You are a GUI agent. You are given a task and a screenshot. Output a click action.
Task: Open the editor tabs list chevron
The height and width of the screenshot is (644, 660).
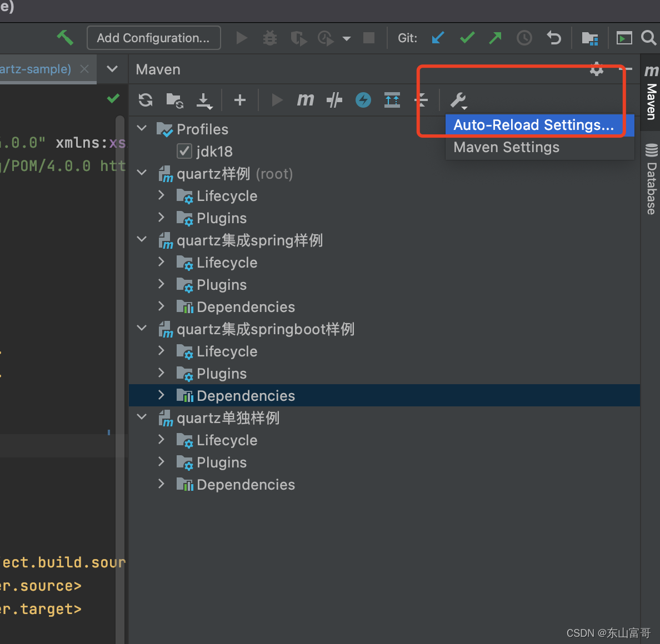tap(112, 69)
